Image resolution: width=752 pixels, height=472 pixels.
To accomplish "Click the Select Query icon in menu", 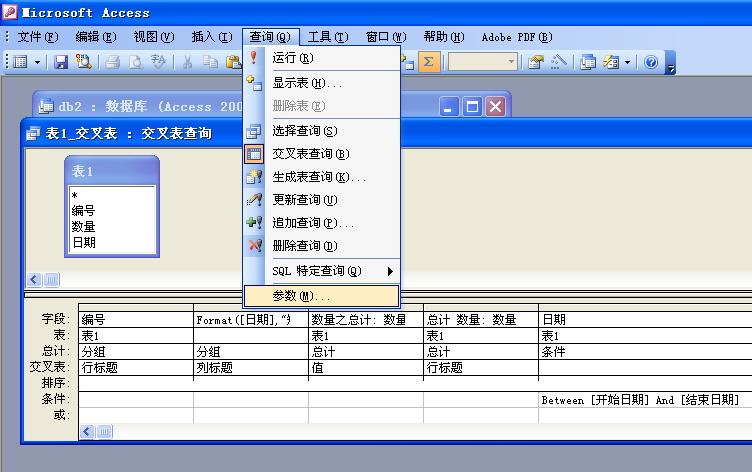I will 254,131.
